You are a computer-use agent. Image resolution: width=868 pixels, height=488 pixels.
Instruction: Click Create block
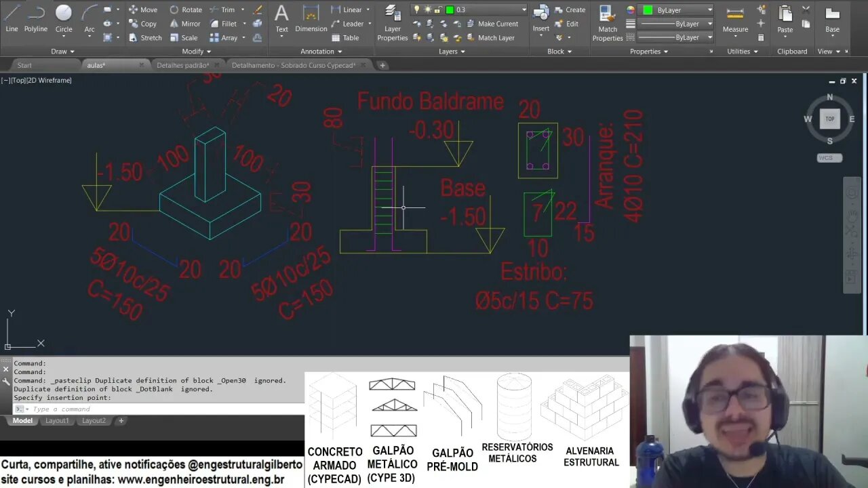coord(570,9)
